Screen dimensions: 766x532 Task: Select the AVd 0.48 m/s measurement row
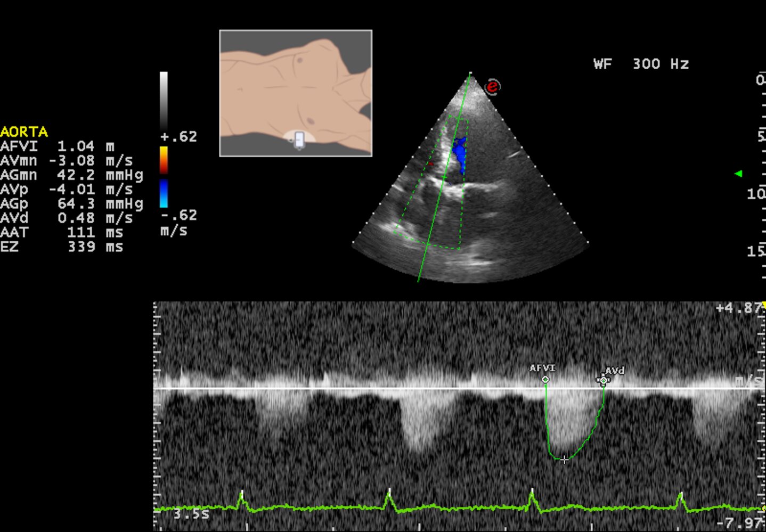point(67,218)
